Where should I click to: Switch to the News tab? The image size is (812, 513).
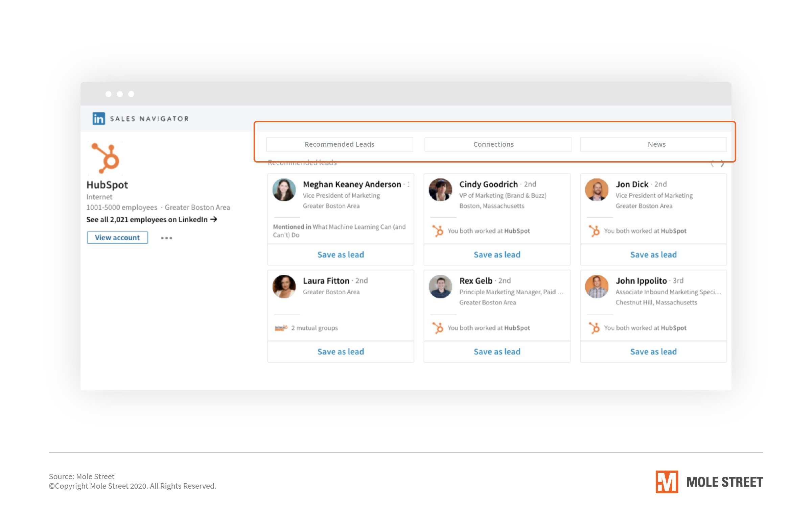tap(653, 144)
